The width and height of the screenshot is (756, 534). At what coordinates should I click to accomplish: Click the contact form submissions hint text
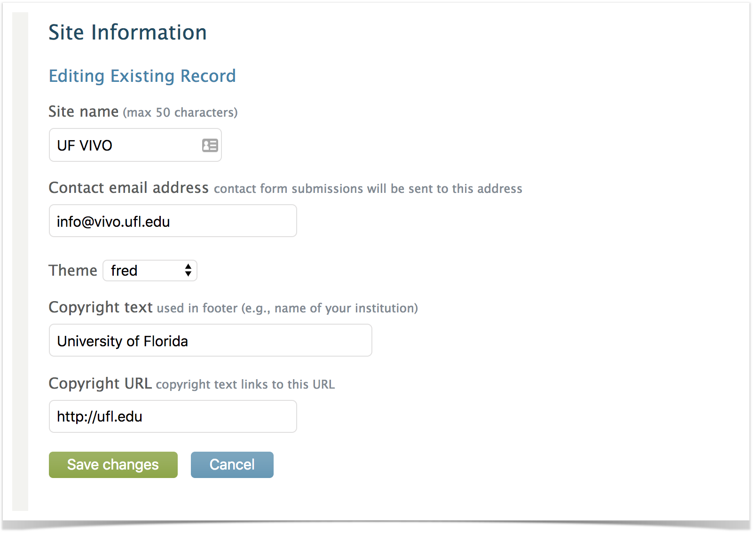pyautogui.click(x=368, y=189)
